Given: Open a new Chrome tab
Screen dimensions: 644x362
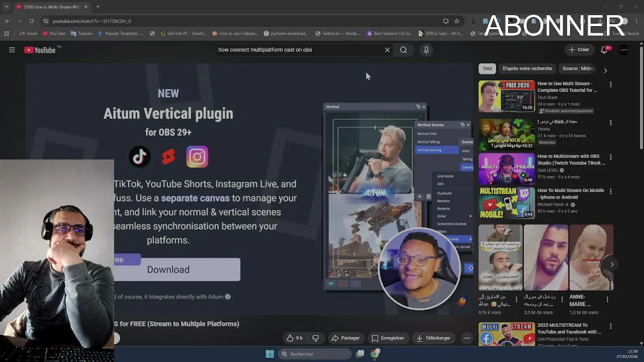Looking at the screenshot, I should click(98, 7).
